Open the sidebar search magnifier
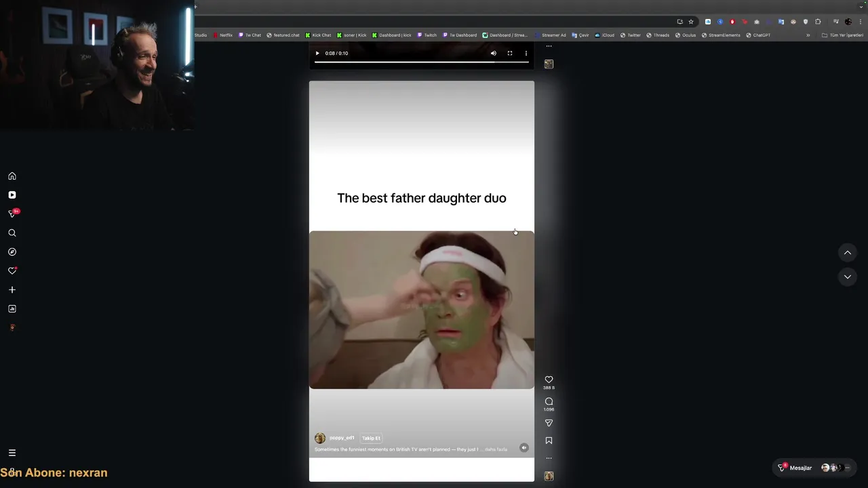This screenshot has width=868, height=488. [12, 233]
